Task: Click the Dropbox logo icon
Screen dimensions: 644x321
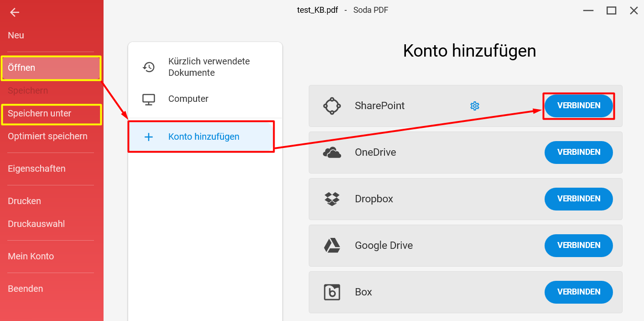Action: coord(332,199)
